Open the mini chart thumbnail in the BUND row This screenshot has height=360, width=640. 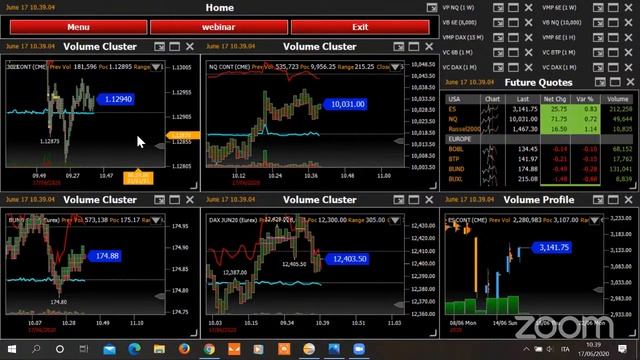pos(490,169)
